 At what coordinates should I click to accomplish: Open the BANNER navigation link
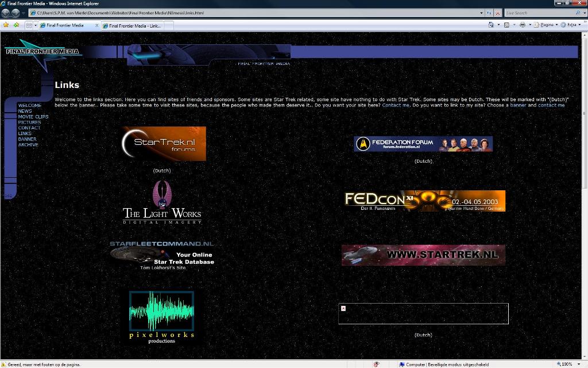28,139
